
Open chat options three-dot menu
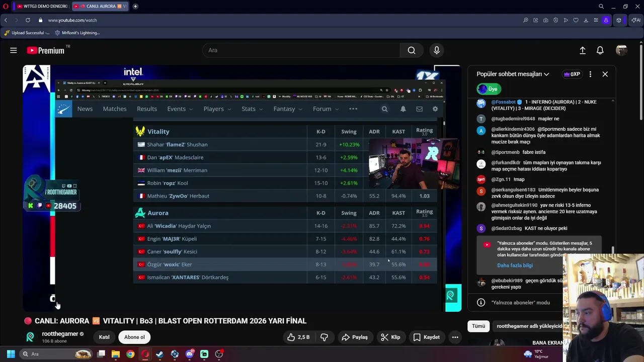pos(590,74)
